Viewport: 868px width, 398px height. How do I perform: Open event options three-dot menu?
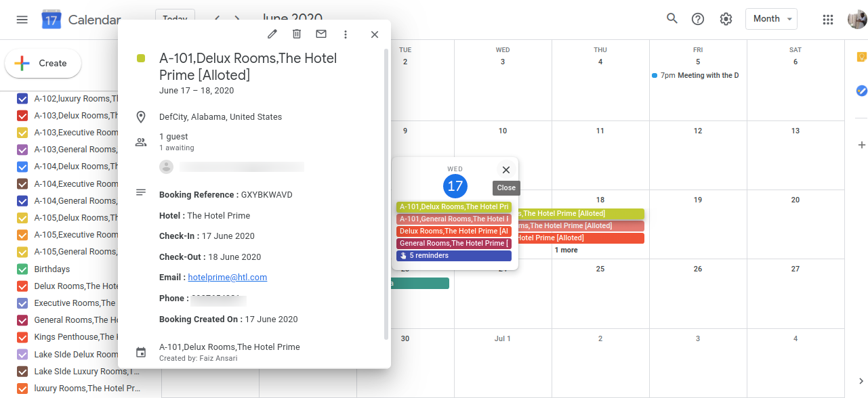(346, 34)
